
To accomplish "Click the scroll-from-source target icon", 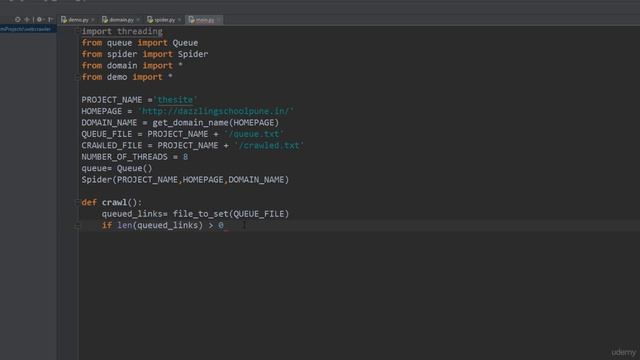I will (x=18, y=19).
